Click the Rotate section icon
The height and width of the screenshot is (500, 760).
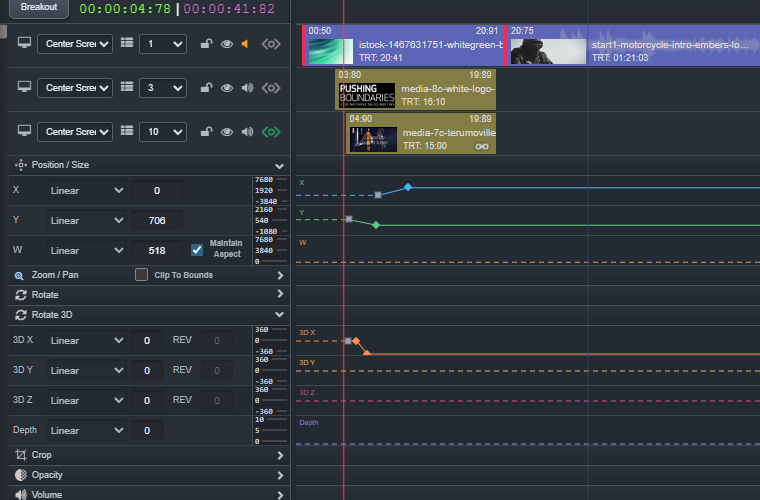21,295
